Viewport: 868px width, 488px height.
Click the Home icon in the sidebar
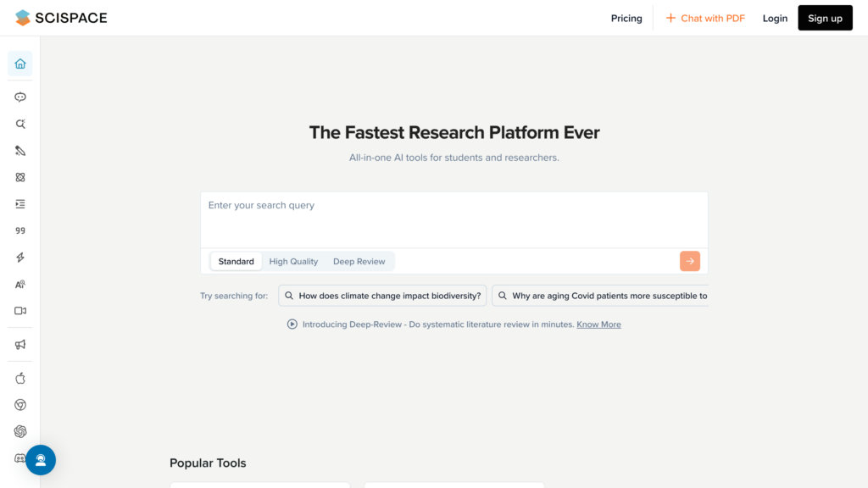pyautogui.click(x=20, y=64)
